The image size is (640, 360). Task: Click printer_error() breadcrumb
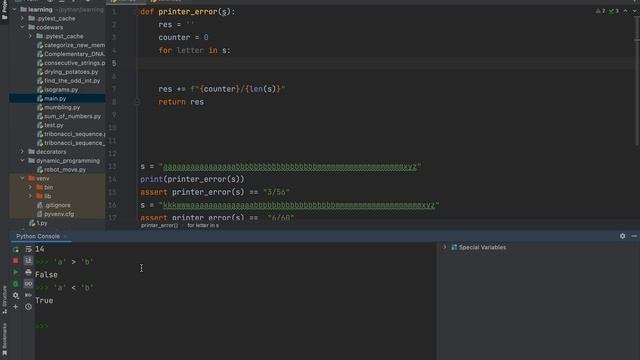point(160,225)
